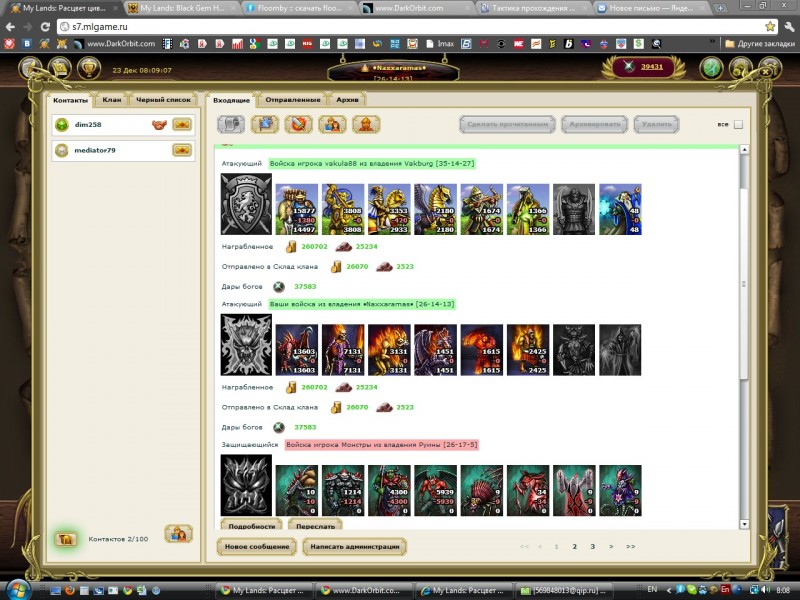Send mail to mediator79 via envelope icon
800x600 pixels.
[182, 150]
